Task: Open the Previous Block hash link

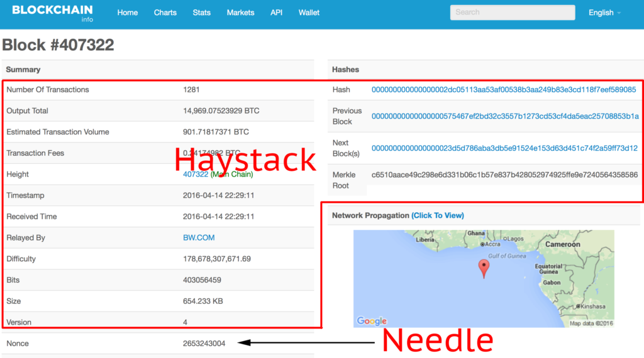Action: 505,116
